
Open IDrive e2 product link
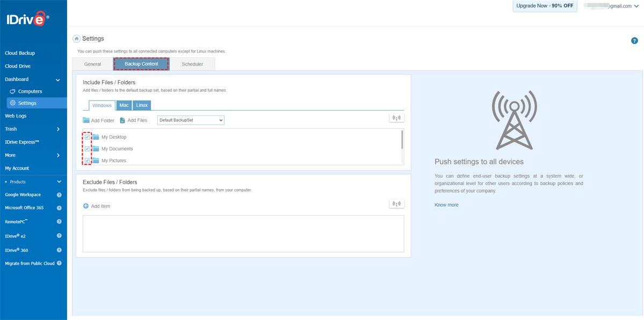coord(15,236)
